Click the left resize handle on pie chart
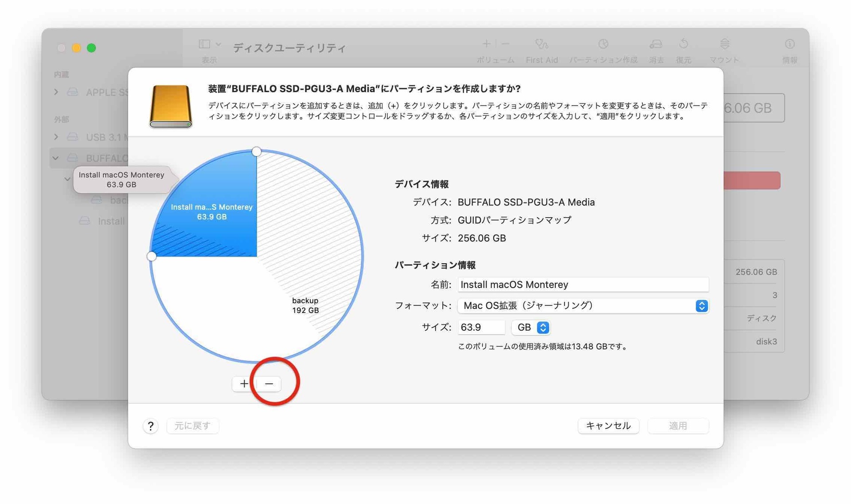 152,256
